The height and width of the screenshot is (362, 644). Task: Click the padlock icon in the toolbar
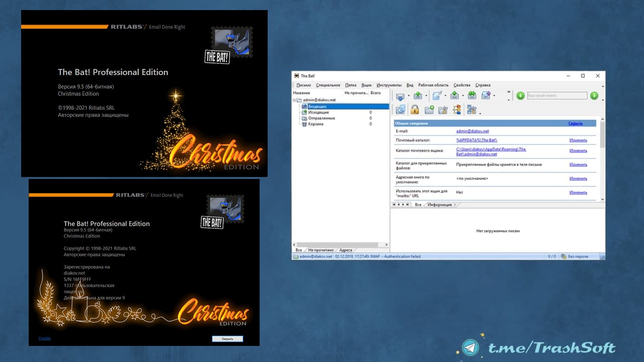tap(415, 110)
